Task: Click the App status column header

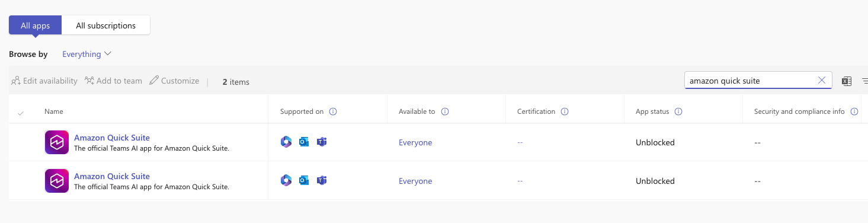Action: coord(652,111)
